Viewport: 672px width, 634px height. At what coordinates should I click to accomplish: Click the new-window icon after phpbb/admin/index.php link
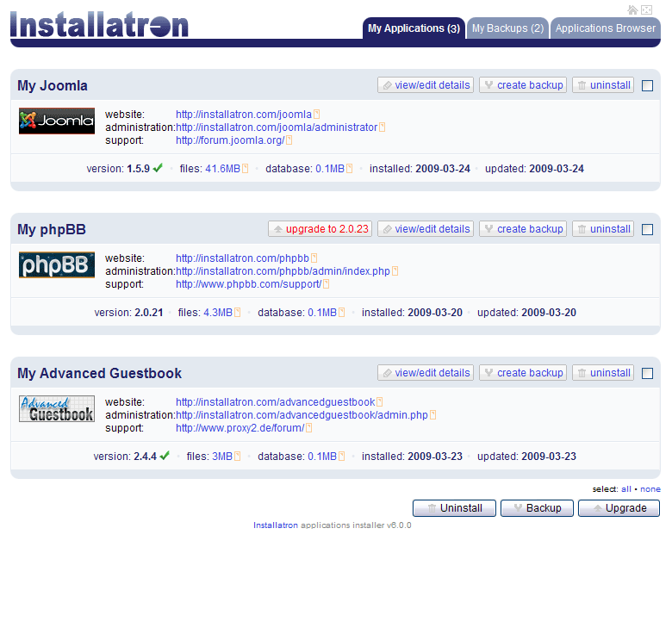(395, 271)
